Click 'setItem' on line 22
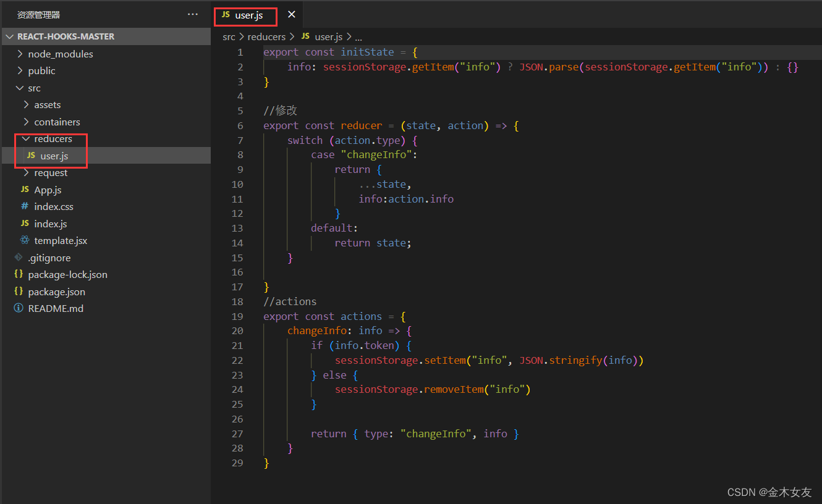This screenshot has height=504, width=822. (445, 360)
